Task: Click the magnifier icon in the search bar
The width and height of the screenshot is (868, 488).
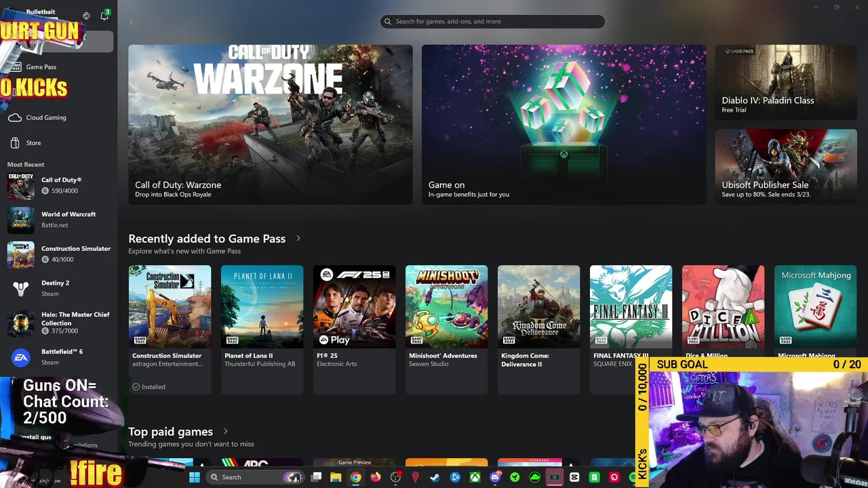Action: pos(388,22)
